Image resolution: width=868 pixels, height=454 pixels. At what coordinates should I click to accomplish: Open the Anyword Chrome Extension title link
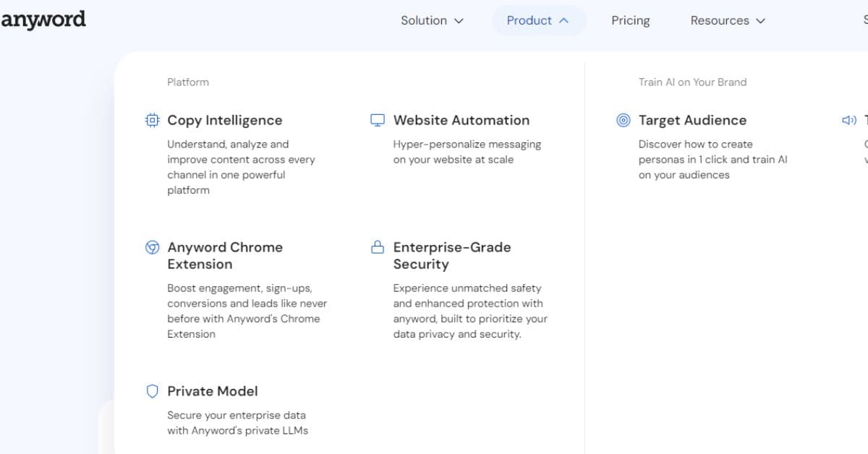(225, 256)
